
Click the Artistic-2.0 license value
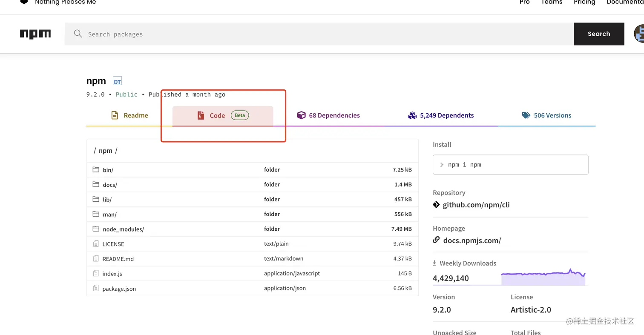pyautogui.click(x=531, y=309)
